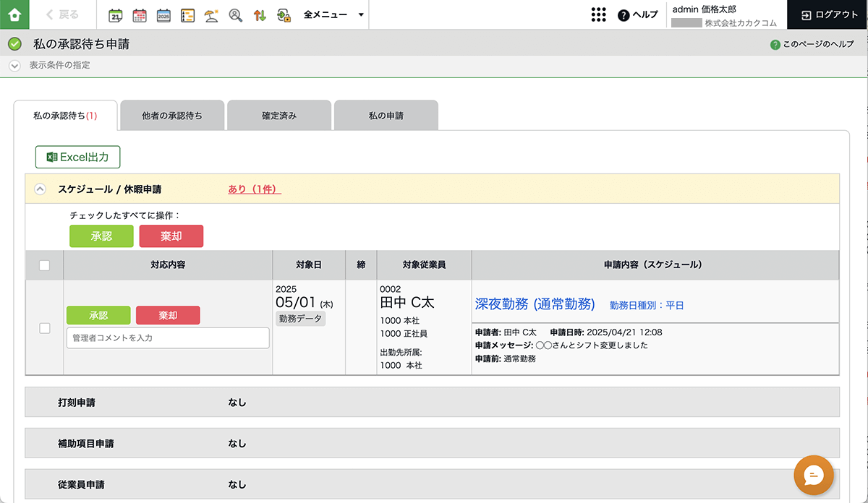Switch to the 他者の承認待ち tab

click(x=172, y=116)
